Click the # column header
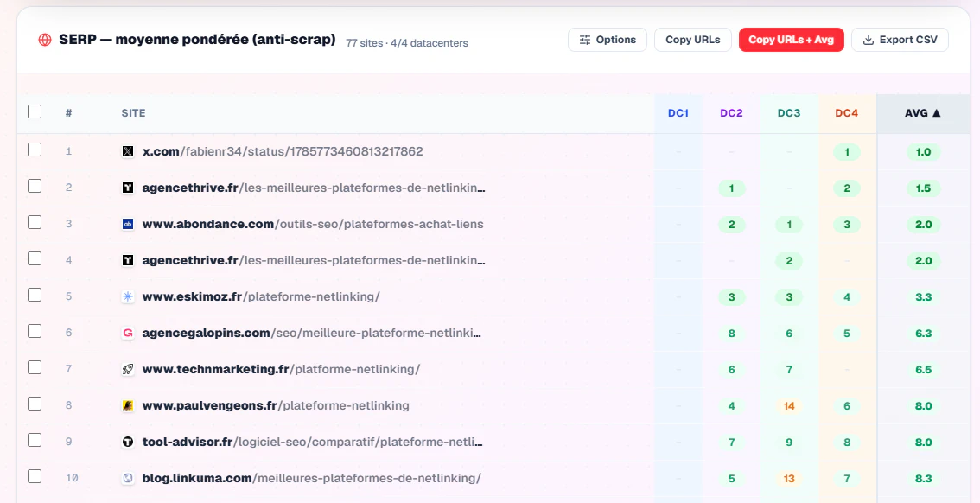Viewport: 980px width, 503px height. click(x=69, y=113)
